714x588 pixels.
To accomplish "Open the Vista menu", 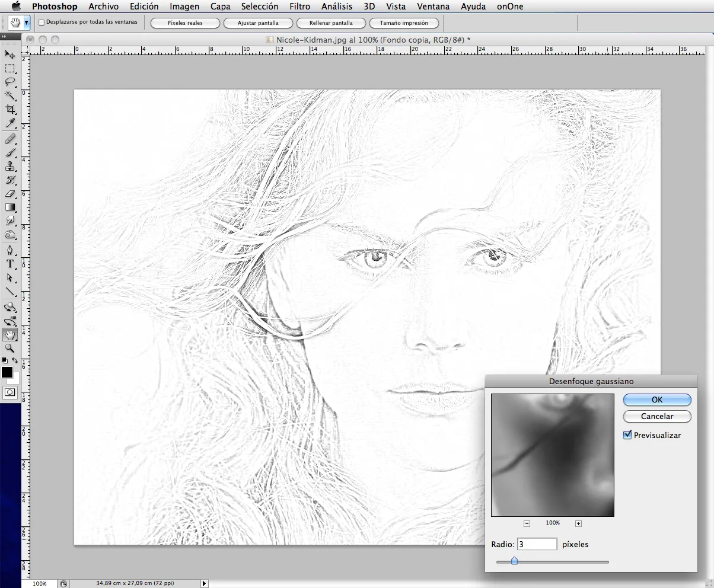I will click(396, 7).
